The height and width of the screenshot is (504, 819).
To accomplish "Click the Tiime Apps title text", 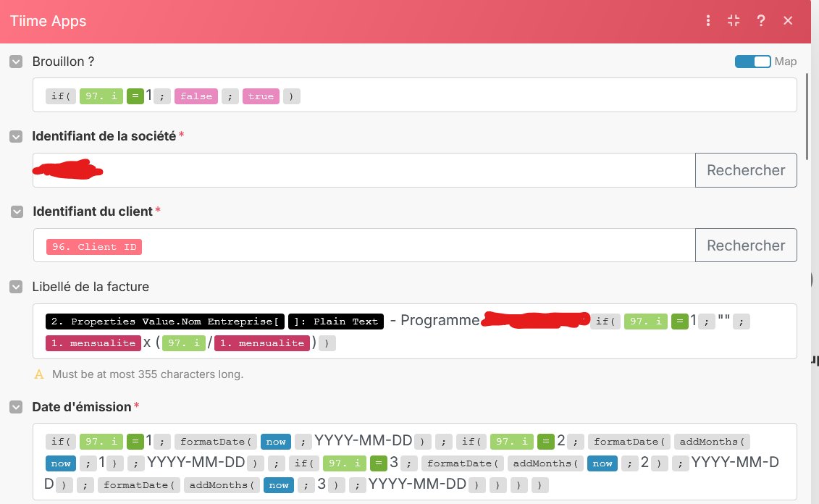I will 48,21.
